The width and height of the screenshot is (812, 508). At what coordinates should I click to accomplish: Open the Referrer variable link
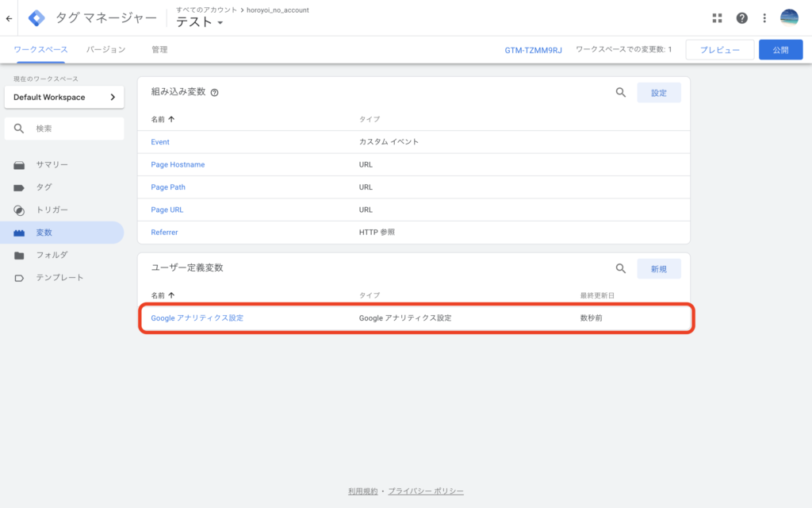click(x=164, y=233)
